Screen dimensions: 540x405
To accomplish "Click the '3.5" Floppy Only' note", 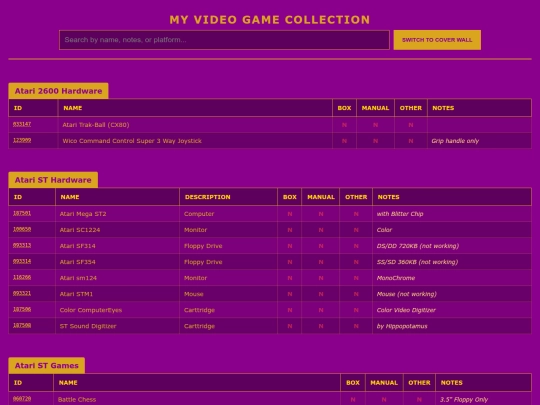I will pyautogui.click(x=464, y=399).
